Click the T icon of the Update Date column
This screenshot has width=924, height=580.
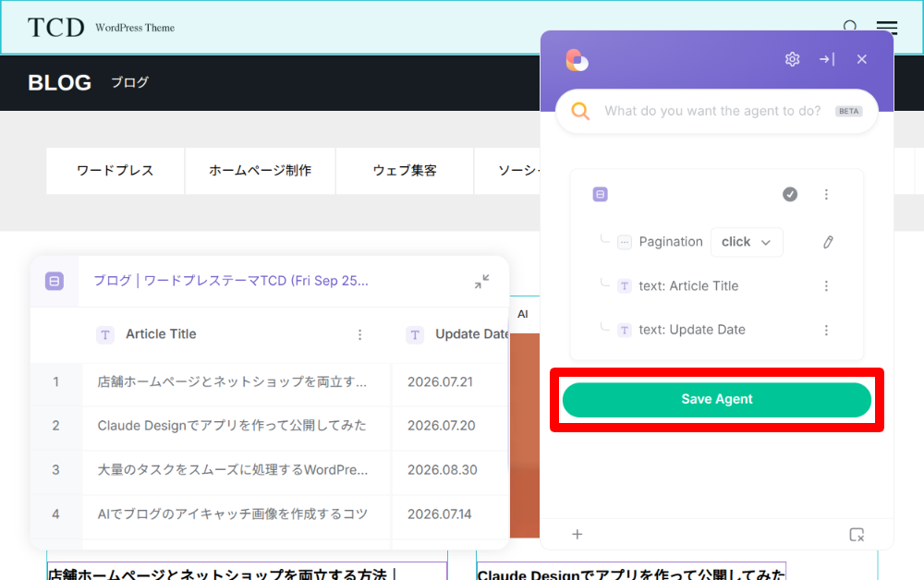point(415,335)
